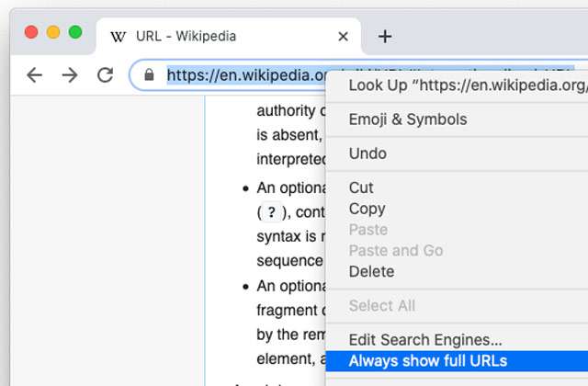Close the URL - Wikipedia tab
This screenshot has height=386, width=588.
click(x=344, y=37)
